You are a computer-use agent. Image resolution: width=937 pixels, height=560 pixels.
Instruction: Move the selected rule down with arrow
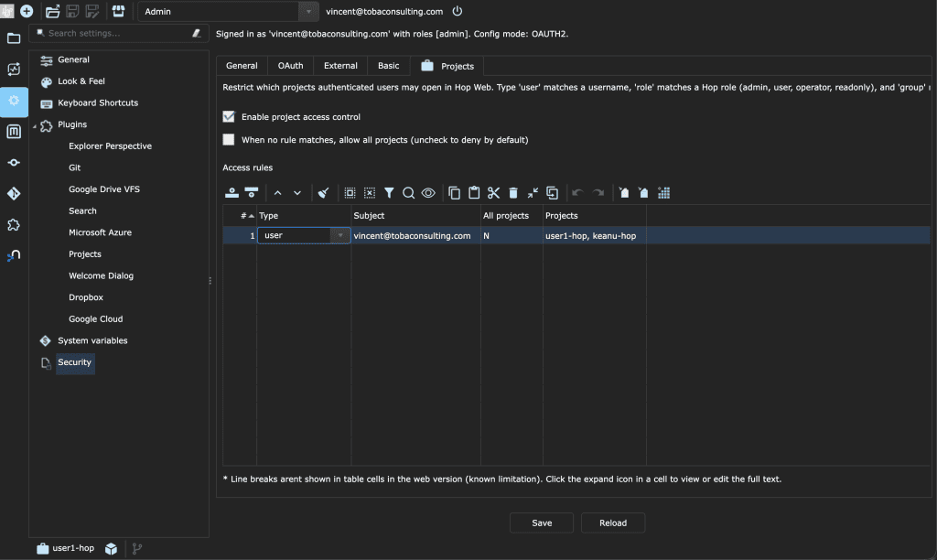(297, 192)
